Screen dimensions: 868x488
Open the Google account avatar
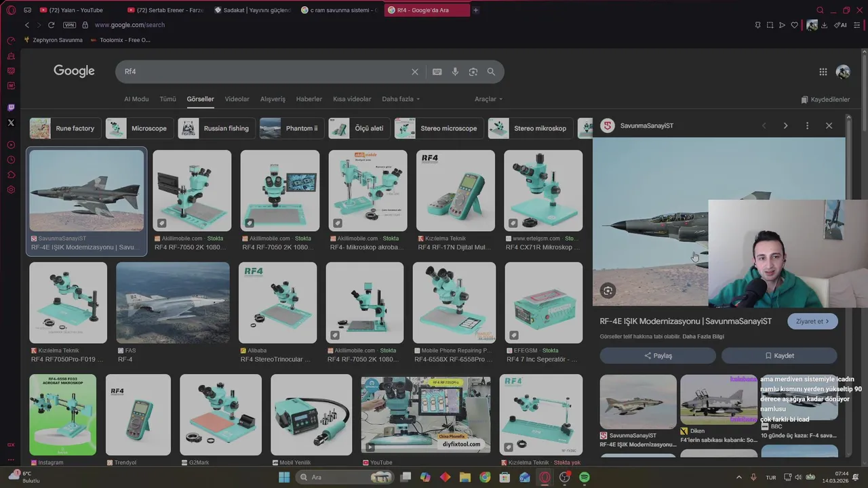pos(843,72)
